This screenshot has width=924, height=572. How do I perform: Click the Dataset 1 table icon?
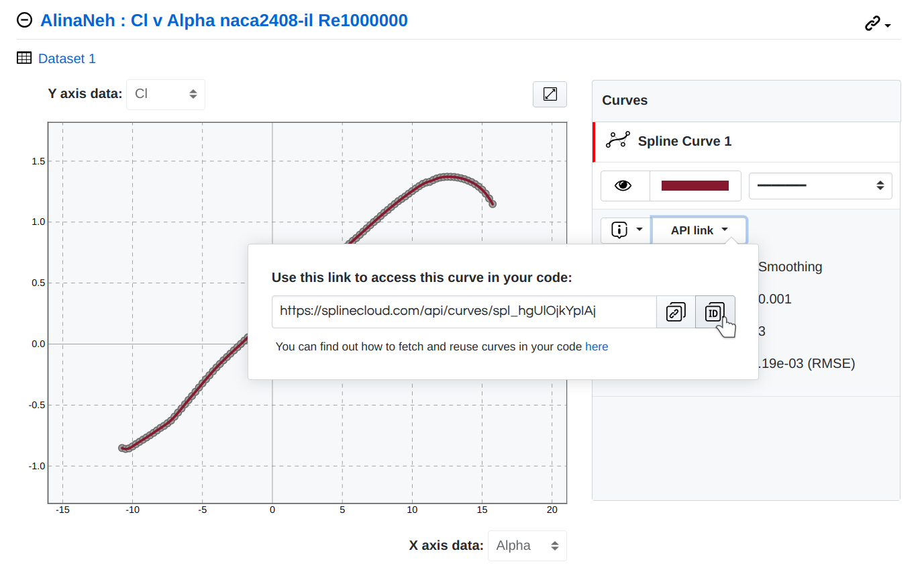[x=24, y=58]
